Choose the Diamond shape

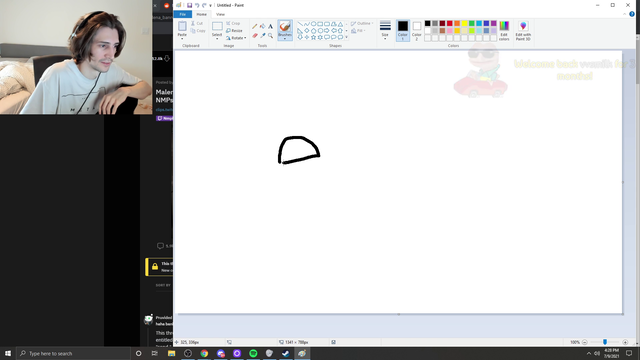(x=307, y=31)
